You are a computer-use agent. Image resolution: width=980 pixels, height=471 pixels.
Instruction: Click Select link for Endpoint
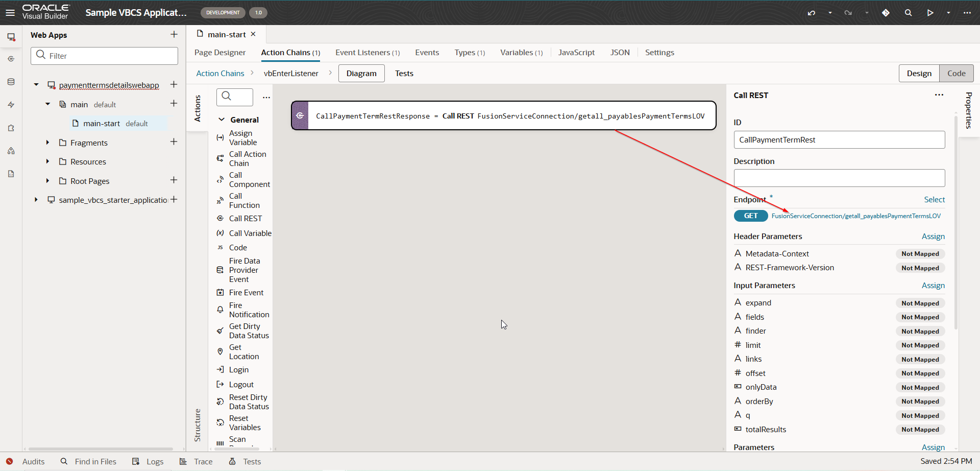tap(934, 200)
